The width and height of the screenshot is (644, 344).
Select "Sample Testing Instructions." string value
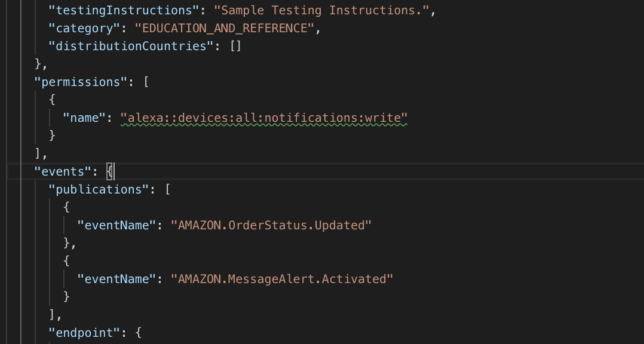(x=321, y=10)
